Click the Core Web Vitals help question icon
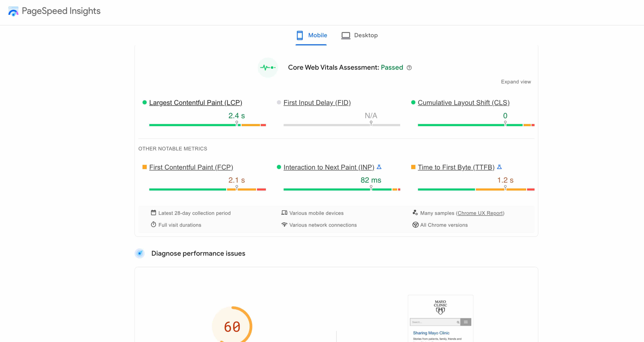 409,68
